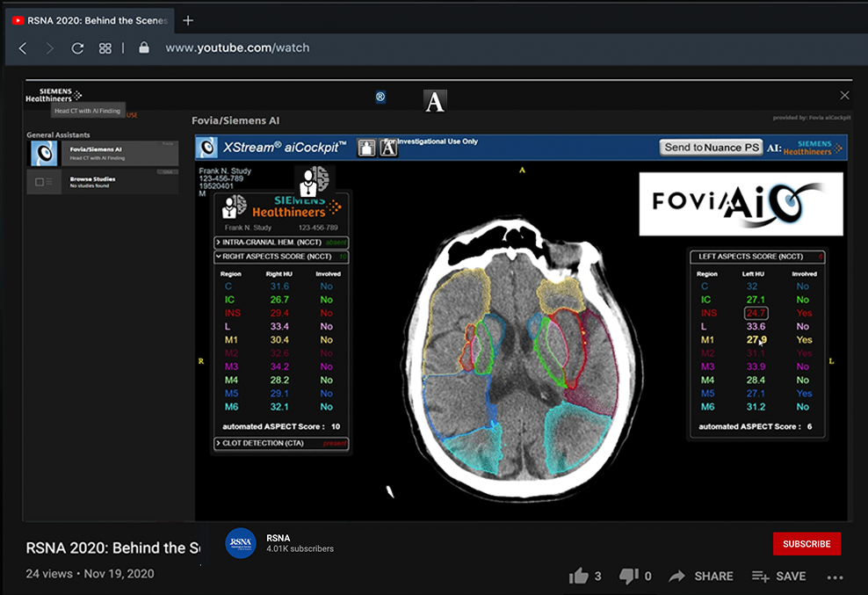Click the AI: Siemens Healthineers logo in toolbar
Screen dimensions: 868x595
tap(805, 148)
